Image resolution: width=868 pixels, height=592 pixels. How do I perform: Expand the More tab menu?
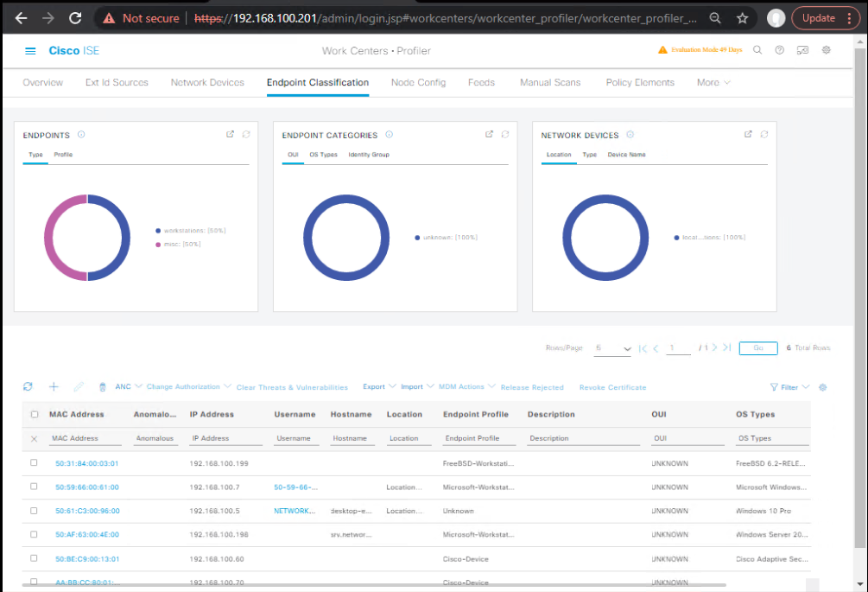(x=713, y=82)
